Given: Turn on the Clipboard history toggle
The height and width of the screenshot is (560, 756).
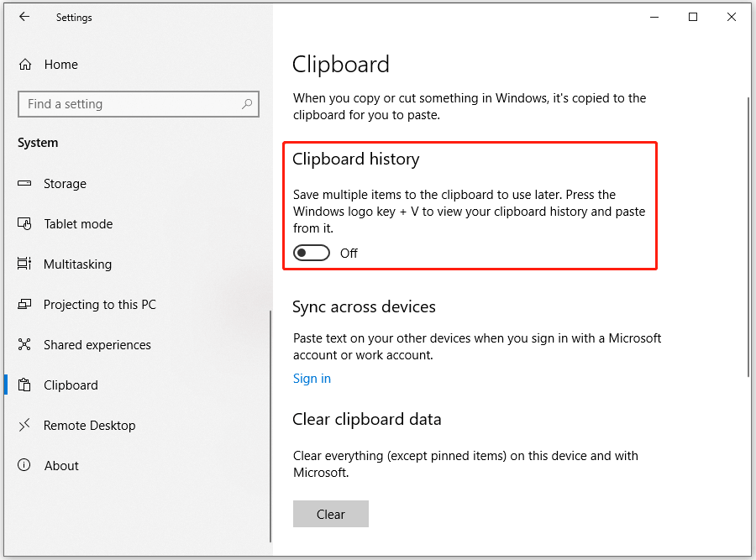Looking at the screenshot, I should click(x=312, y=253).
